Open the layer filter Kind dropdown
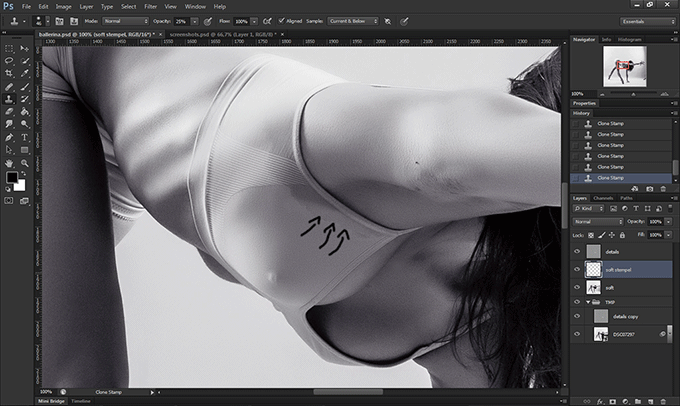680x406 pixels. (588, 209)
